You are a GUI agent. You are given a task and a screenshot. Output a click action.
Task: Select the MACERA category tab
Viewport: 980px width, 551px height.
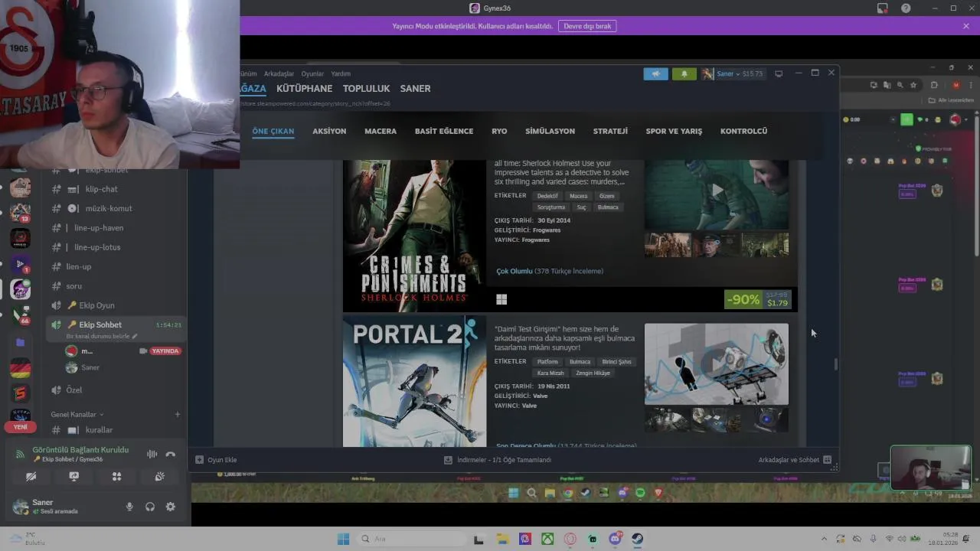(381, 131)
